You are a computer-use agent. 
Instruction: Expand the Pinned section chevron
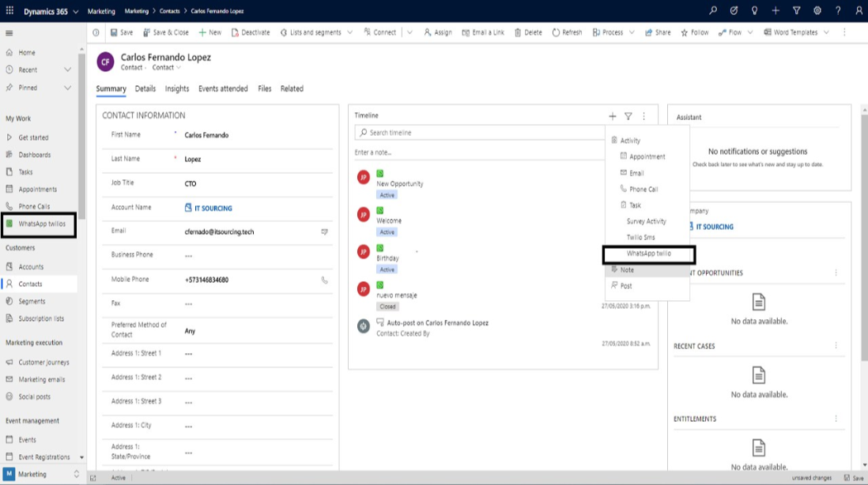click(67, 88)
